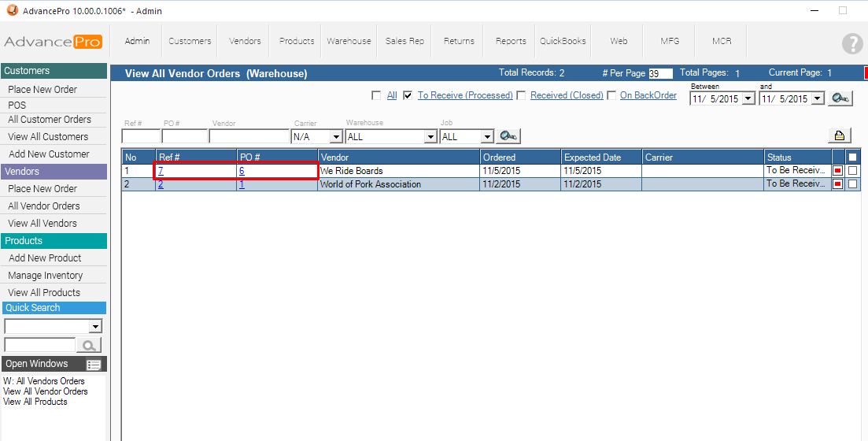Uncheck the To Receive (Processed) checkbox
The image size is (868, 441).
tap(408, 95)
